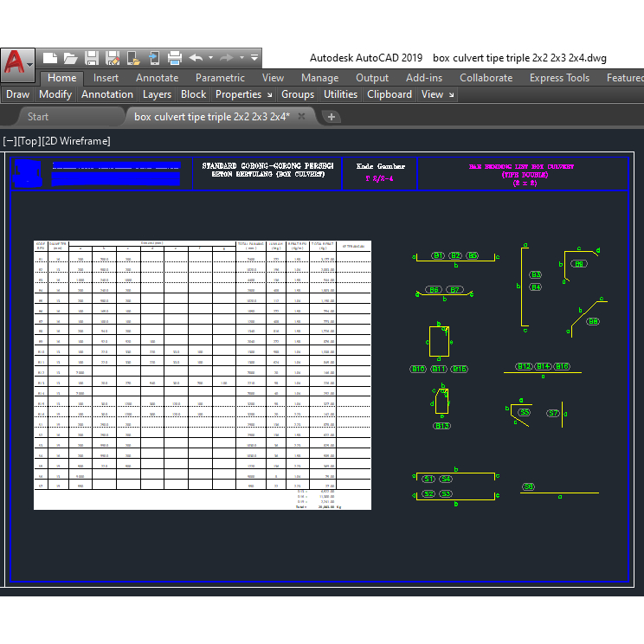The height and width of the screenshot is (644, 644).
Task: Expand the View ribbon panel button
Action: [432, 94]
